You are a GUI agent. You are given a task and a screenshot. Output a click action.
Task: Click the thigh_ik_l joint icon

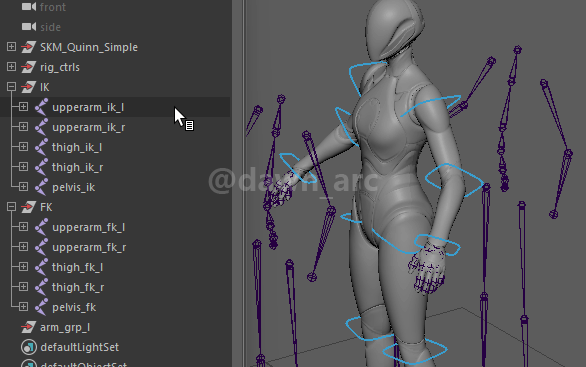point(41,147)
